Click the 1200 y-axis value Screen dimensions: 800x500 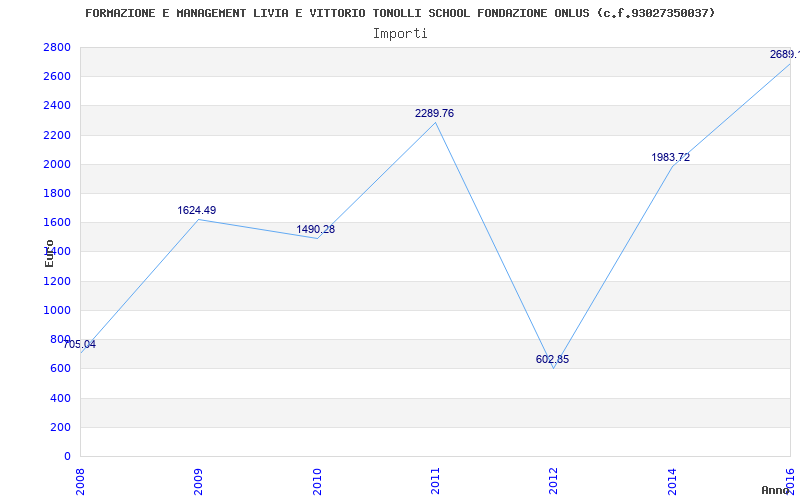click(x=57, y=281)
